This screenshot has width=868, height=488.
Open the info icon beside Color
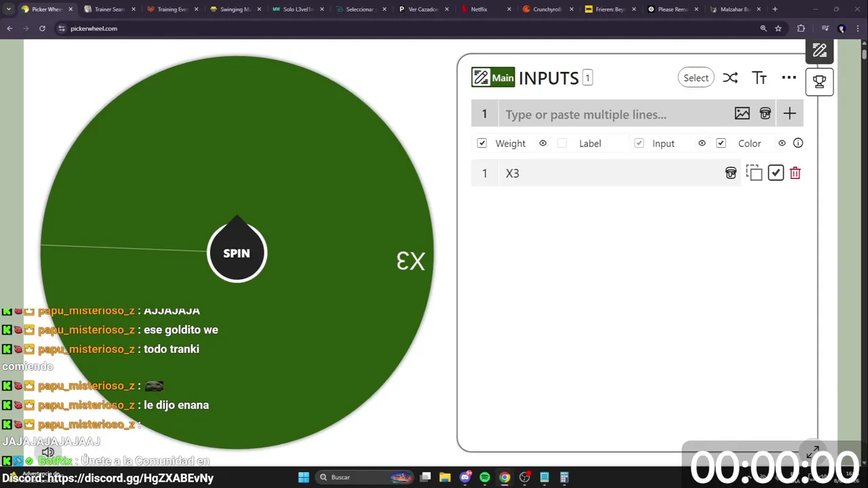point(798,143)
